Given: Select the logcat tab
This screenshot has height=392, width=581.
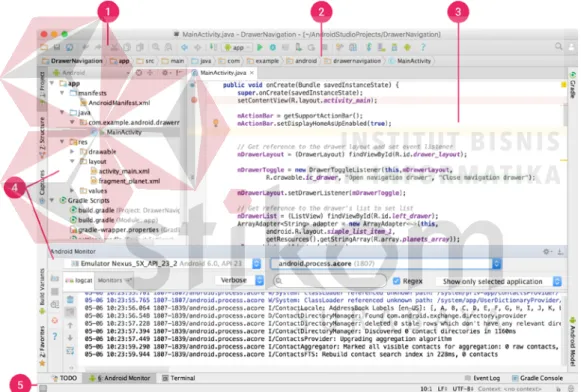Looking at the screenshot, I should pyautogui.click(x=79, y=280).
